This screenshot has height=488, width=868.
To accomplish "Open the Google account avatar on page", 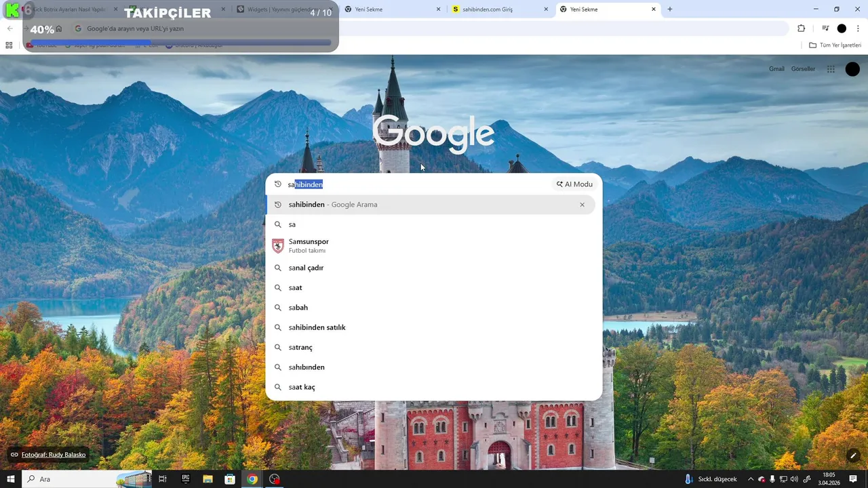I will tap(852, 69).
